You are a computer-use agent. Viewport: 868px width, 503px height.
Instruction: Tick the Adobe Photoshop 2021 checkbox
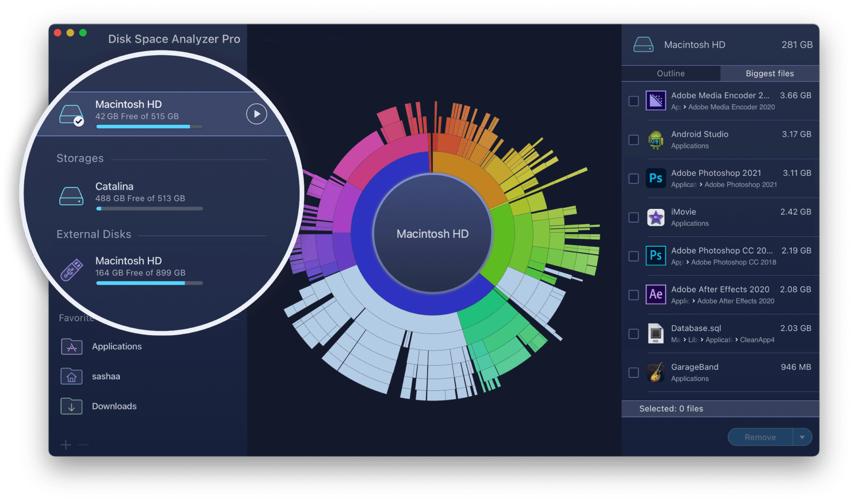[x=633, y=179]
